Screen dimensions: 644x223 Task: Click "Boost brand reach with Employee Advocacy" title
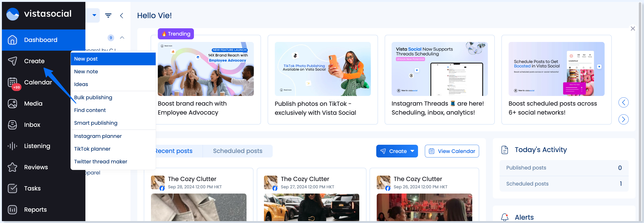point(192,108)
